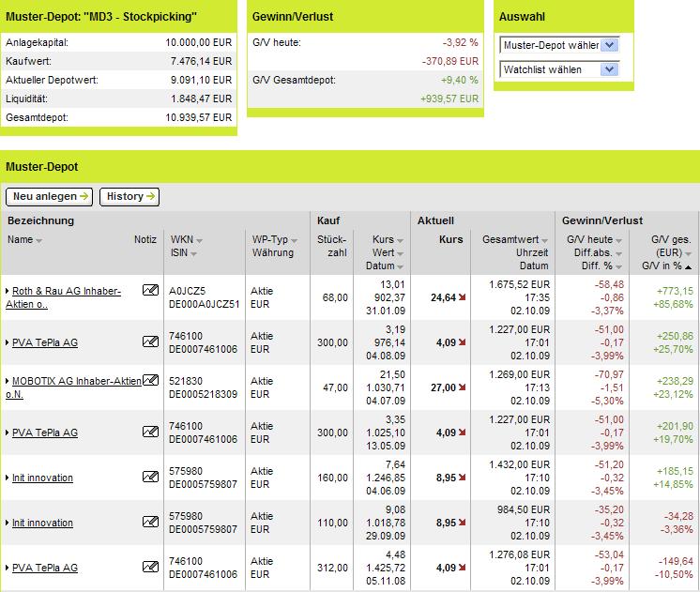This screenshot has height=592, width=700.
Task: Sort by G/V heute arrow
Action: 618,241
